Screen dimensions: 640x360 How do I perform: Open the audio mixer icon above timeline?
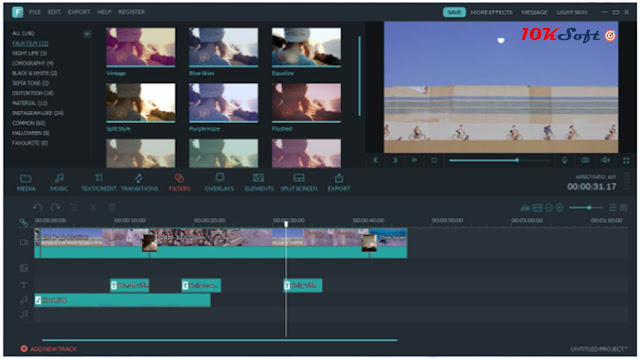[525, 208]
